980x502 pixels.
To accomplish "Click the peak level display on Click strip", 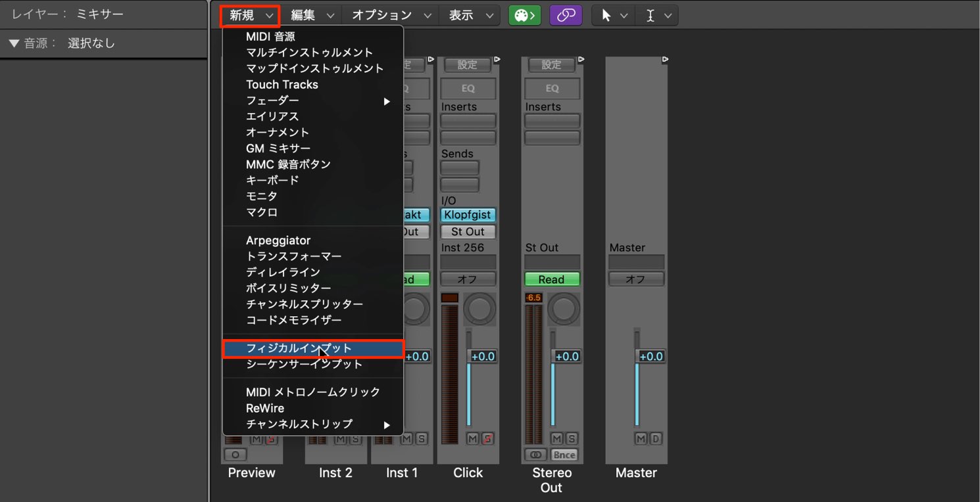I will [449, 298].
